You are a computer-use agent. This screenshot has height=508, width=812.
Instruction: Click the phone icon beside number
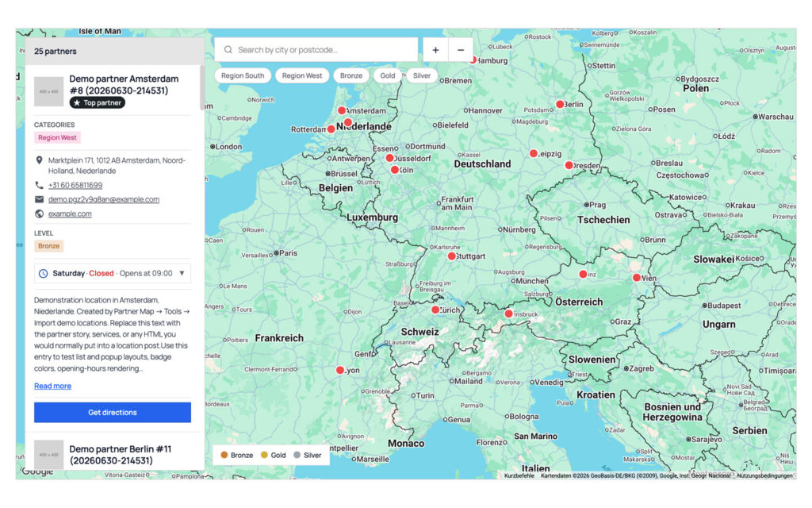[x=39, y=185]
